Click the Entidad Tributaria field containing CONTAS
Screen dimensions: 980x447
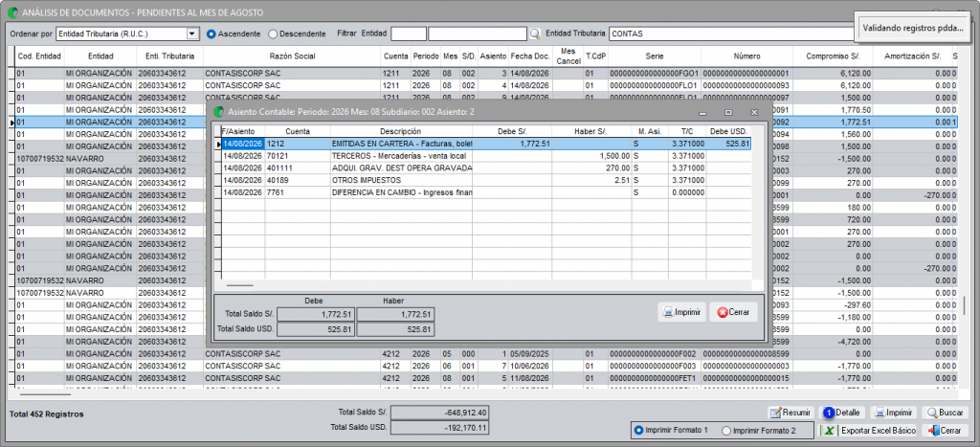730,34
